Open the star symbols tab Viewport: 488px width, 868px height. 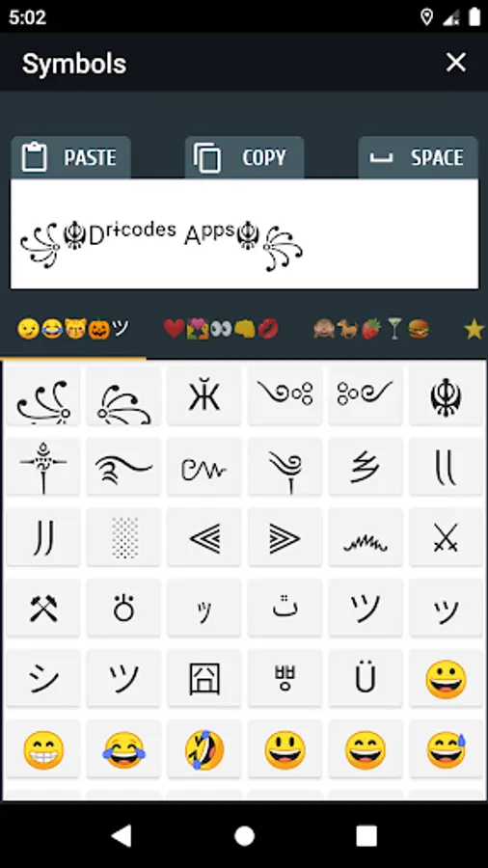pyautogui.click(x=474, y=330)
